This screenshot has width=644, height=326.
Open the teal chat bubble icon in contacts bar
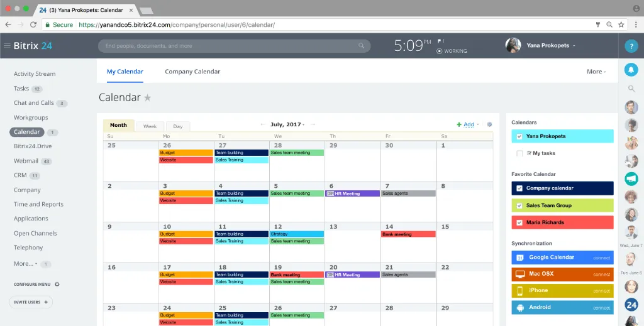point(631,179)
